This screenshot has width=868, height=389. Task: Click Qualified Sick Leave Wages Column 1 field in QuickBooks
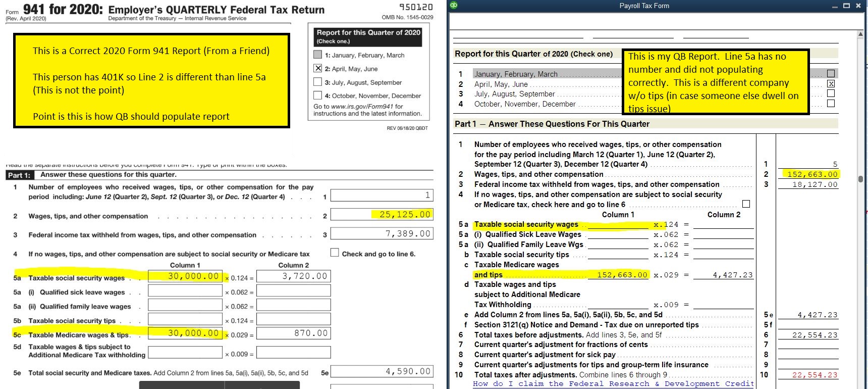point(618,234)
